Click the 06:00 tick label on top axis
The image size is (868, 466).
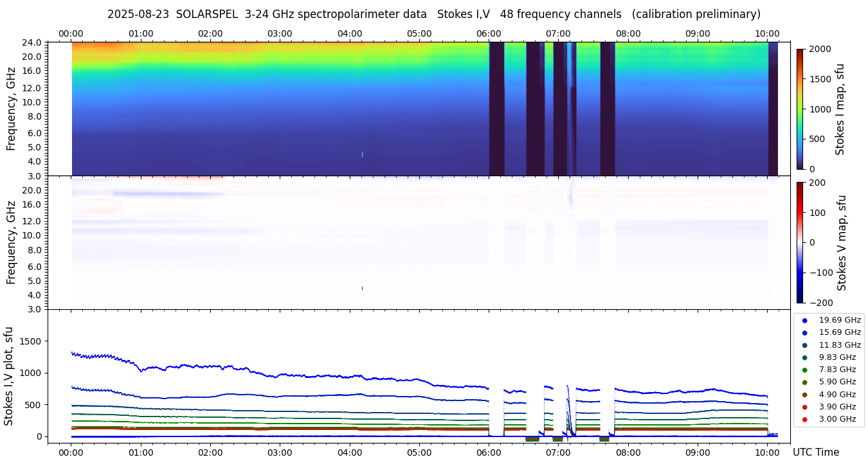click(489, 33)
